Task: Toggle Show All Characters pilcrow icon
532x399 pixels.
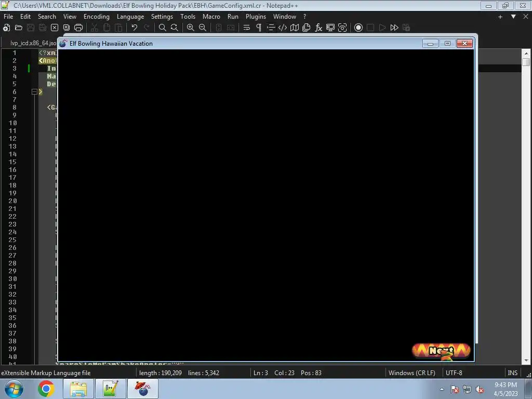Action: [x=259, y=28]
